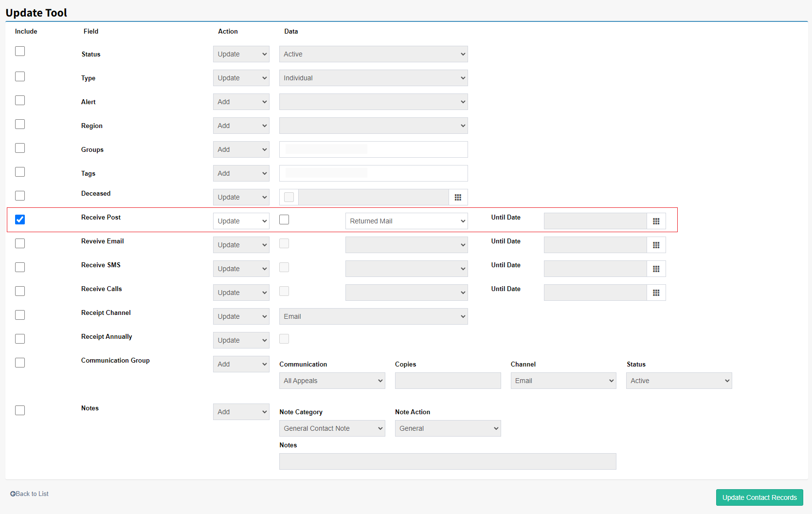The width and height of the screenshot is (812, 514).
Task: Enable Include checkbox for Communication Group
Action: [20, 363]
